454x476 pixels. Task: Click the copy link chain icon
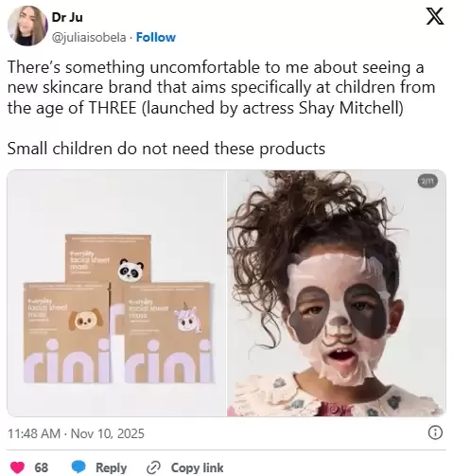coord(153,467)
